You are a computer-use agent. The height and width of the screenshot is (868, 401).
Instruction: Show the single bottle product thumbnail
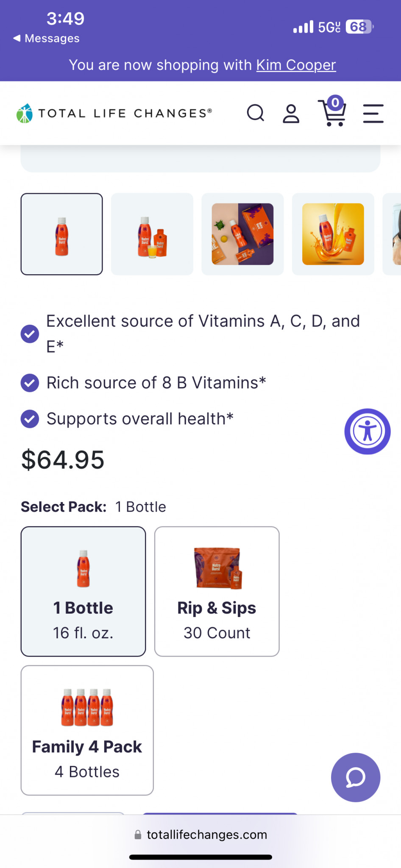(x=62, y=234)
